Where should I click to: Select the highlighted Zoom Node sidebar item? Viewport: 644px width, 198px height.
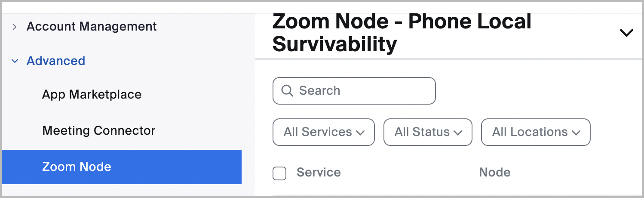coord(77,167)
